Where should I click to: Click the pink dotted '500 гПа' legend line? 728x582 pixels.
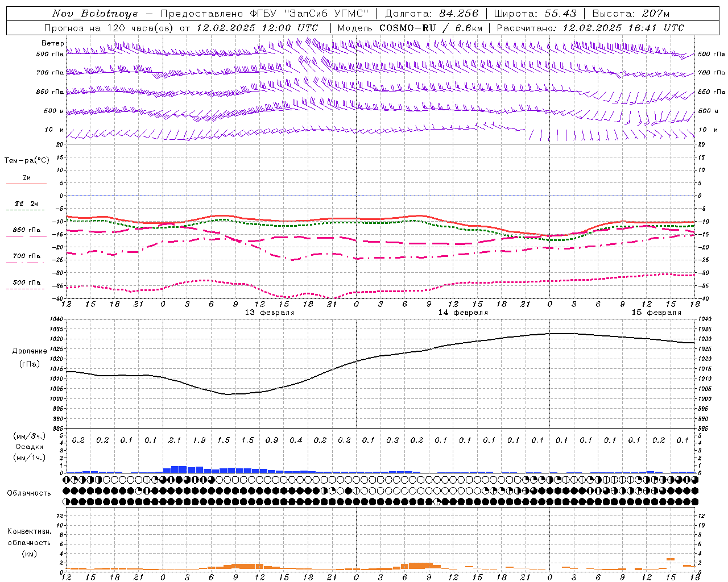coord(26,289)
